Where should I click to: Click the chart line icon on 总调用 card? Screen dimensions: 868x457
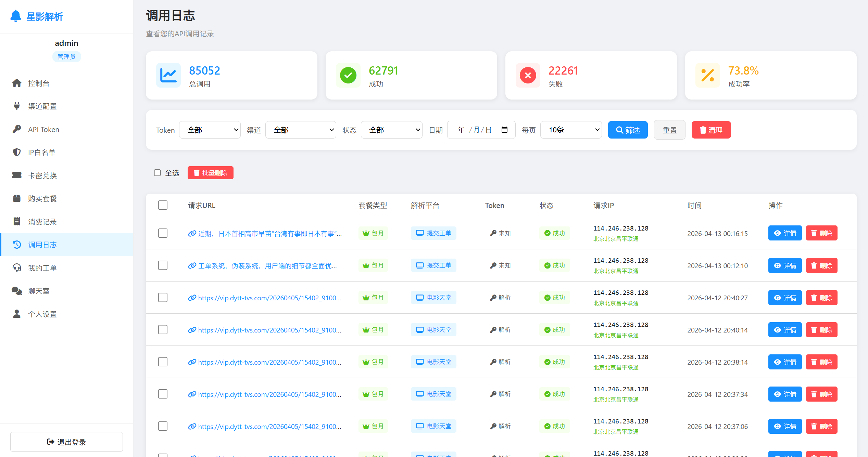pos(168,75)
